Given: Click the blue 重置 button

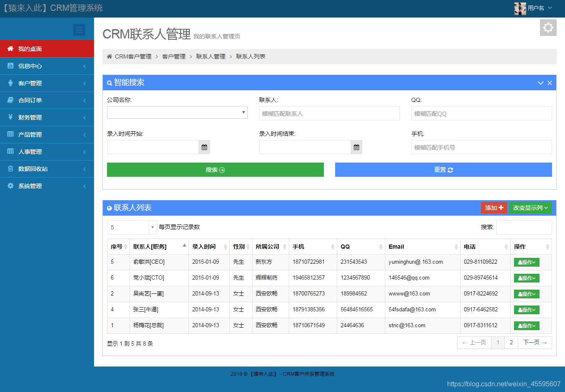Looking at the screenshot, I should pyautogui.click(x=443, y=170).
